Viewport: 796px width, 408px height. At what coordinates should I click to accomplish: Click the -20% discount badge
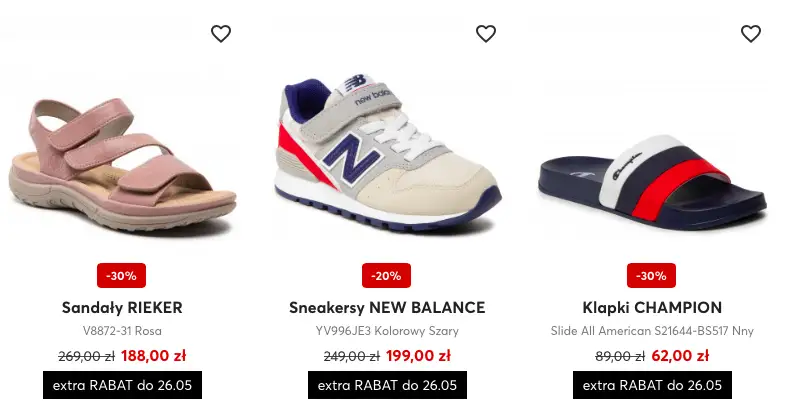[387, 275]
